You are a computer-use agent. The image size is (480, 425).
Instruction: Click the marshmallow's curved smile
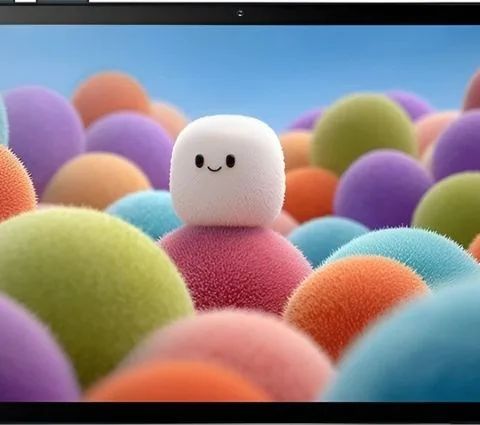click(214, 168)
